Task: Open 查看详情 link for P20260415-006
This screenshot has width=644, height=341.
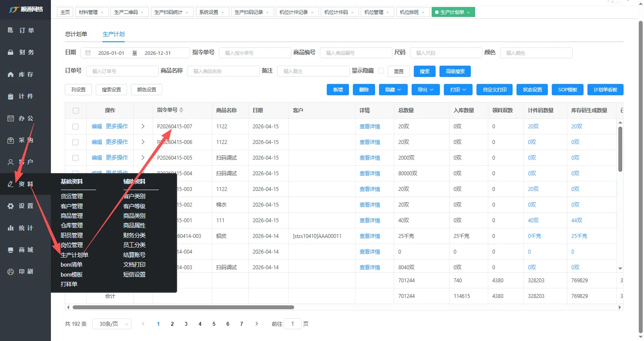Action: tap(369, 142)
